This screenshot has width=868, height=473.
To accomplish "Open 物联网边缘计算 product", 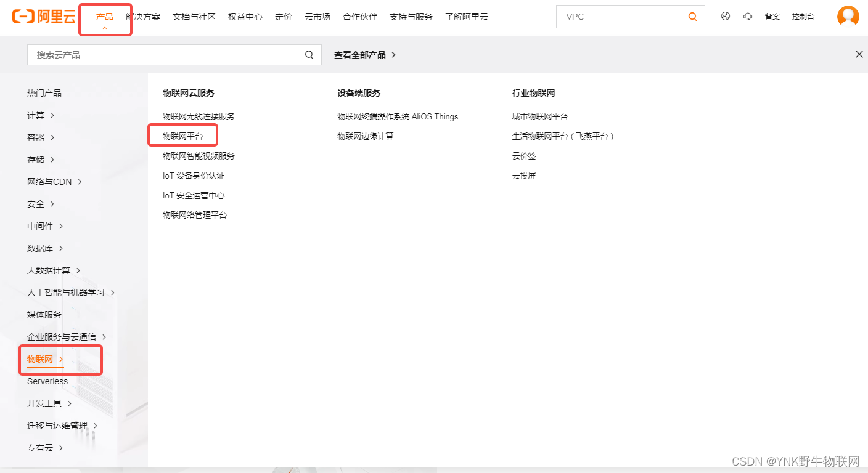I will click(x=365, y=136).
